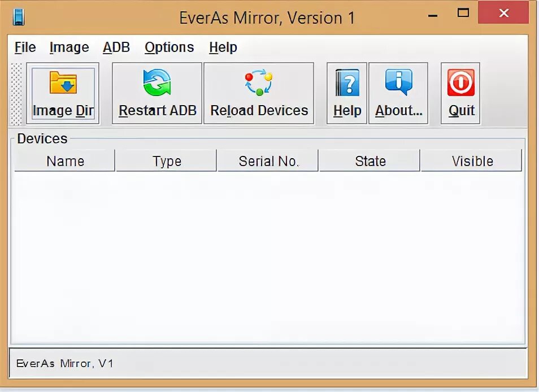Click the Type column header

167,161
